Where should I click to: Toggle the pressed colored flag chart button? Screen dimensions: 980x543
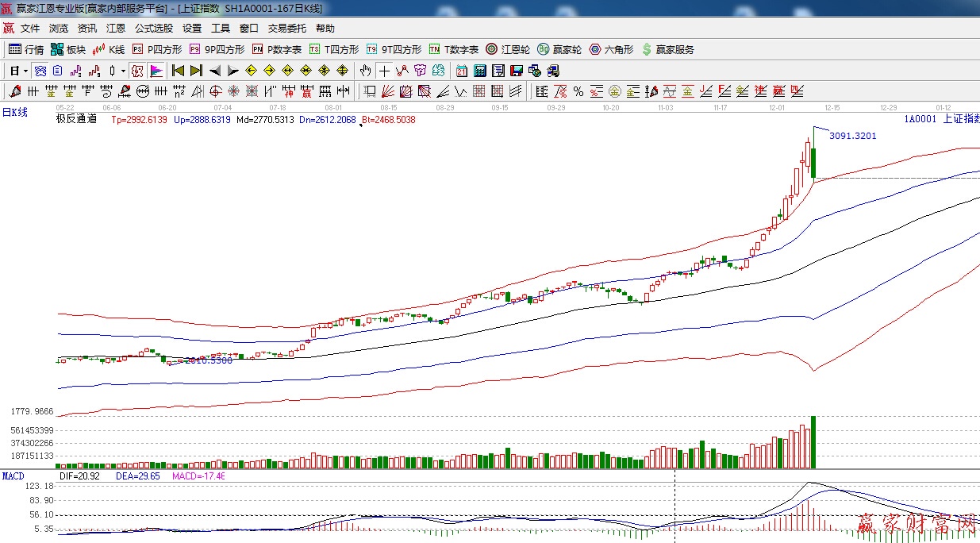tap(156, 71)
